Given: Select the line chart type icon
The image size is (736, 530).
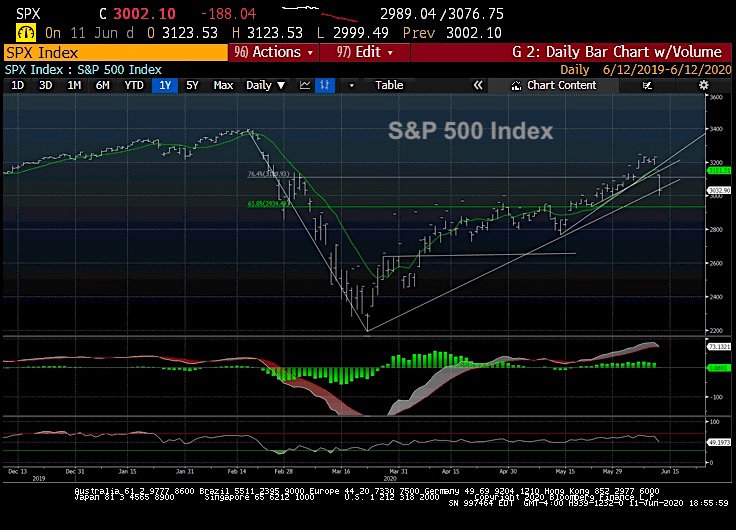Looking at the screenshot, I should [305, 85].
